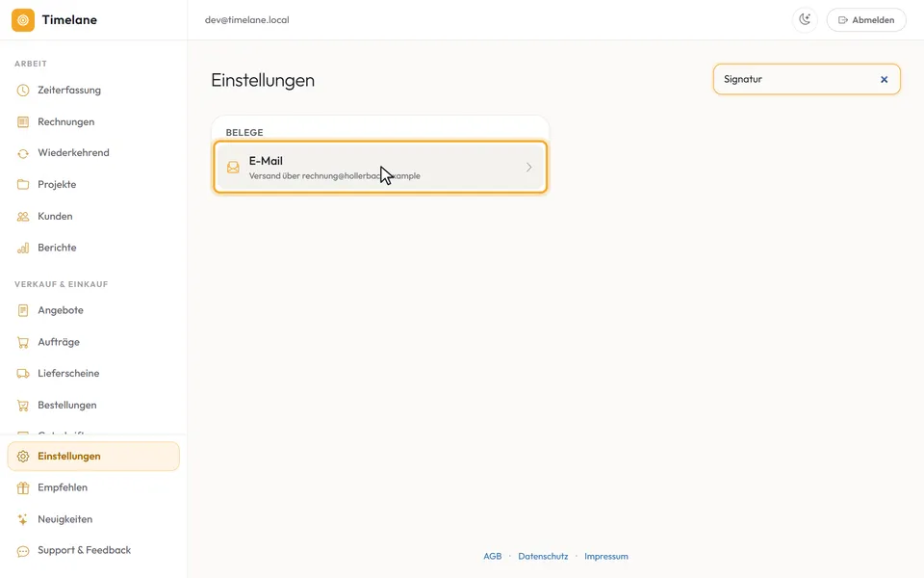Screen dimensions: 924x578
Task: Click the Empfehlen gift icon
Action: (23, 487)
